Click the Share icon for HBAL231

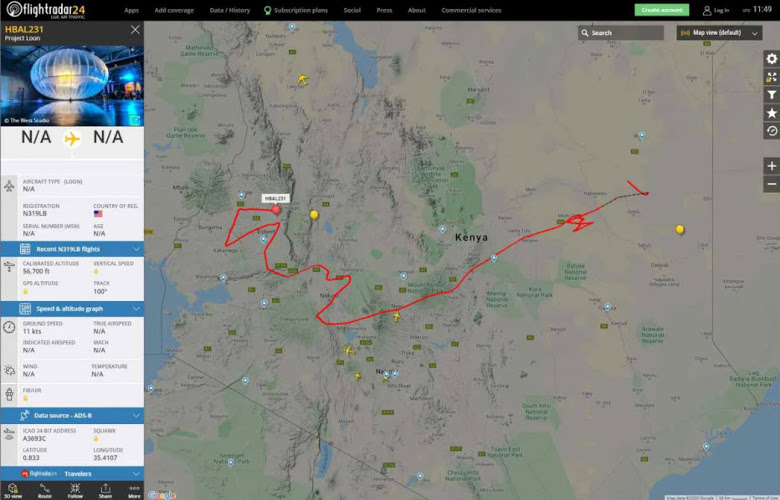(105, 491)
